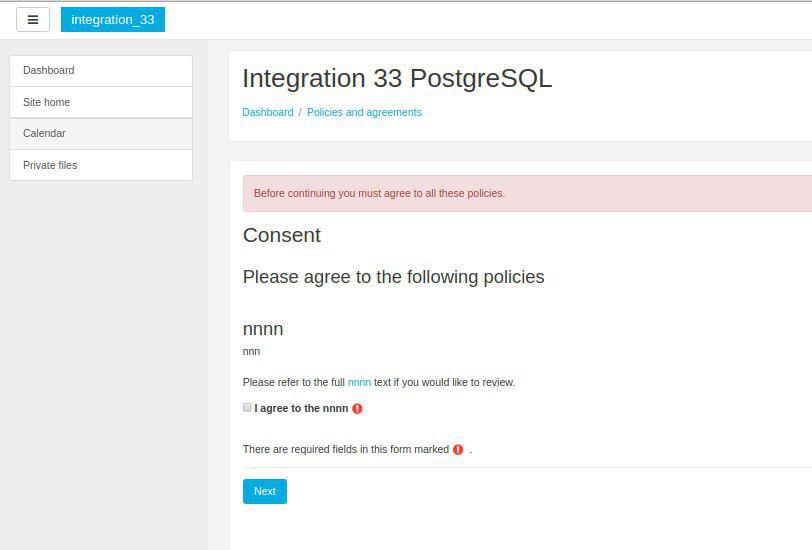Click the required field icon in form note

coord(458,450)
